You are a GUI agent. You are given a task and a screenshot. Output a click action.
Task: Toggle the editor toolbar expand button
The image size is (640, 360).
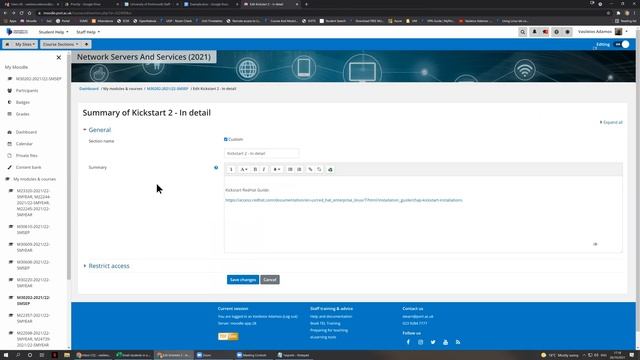click(x=231, y=169)
